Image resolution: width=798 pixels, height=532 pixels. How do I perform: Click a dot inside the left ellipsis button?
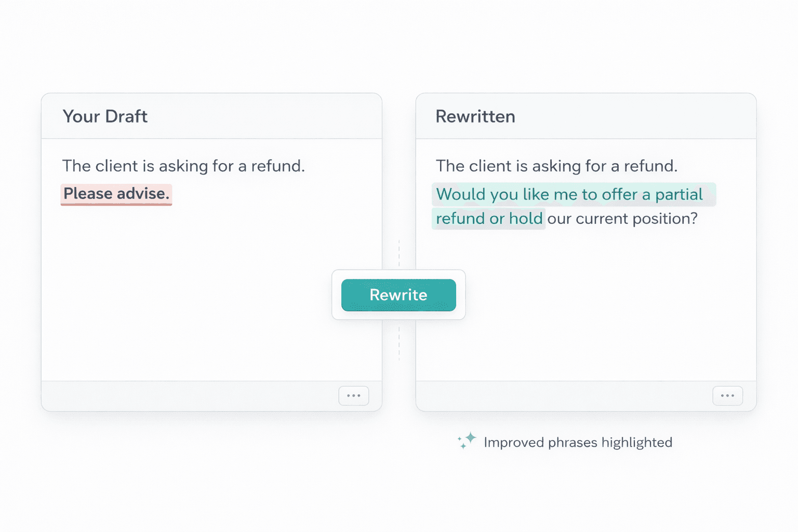[x=353, y=395]
